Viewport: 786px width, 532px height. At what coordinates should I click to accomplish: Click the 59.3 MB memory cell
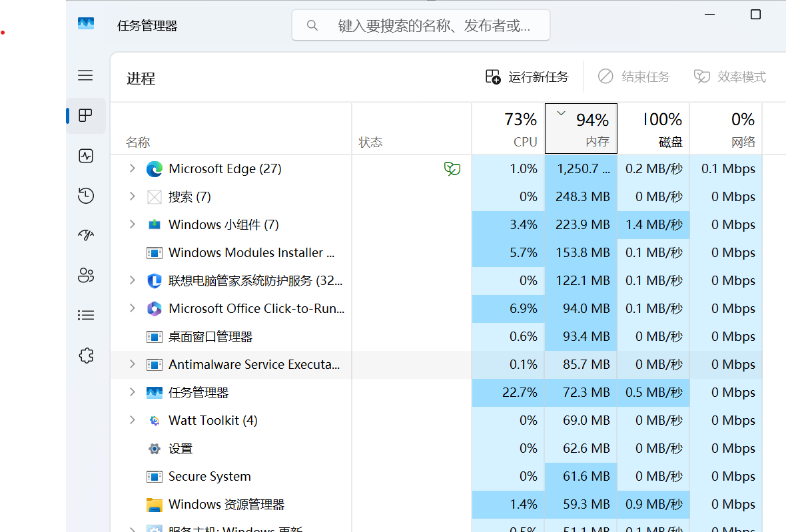[x=581, y=505]
